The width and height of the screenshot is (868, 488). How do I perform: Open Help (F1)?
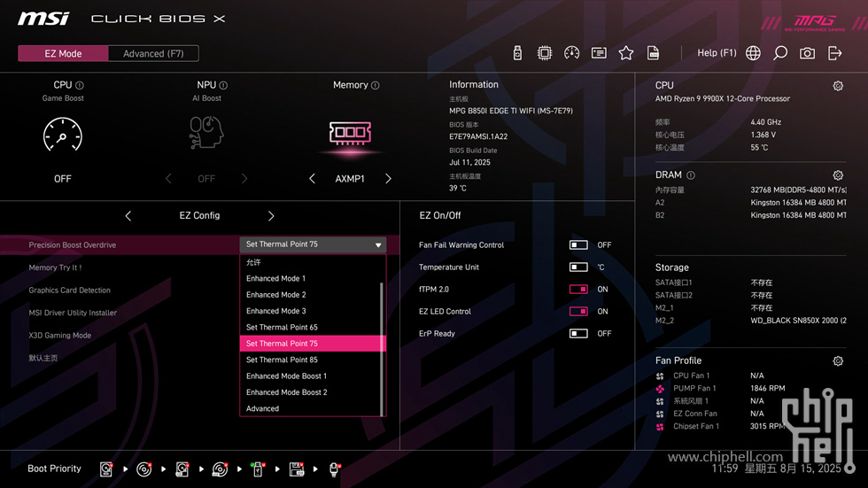(717, 53)
